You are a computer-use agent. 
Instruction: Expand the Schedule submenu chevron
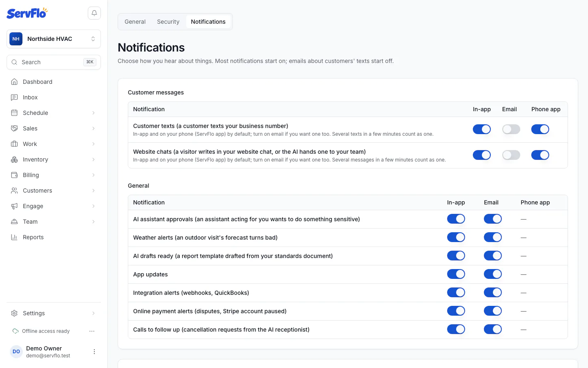point(94,113)
